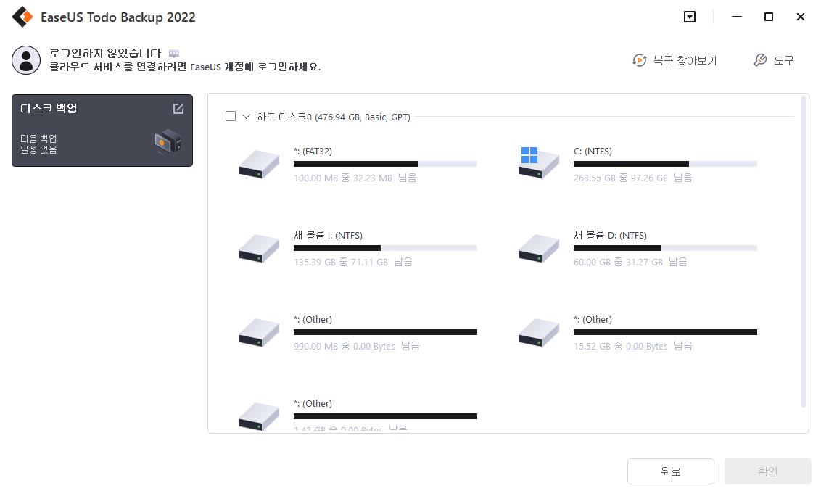Screen dimensions: 821x504
Task: Select the *: (FAT32) partition drive icon
Action: pos(259,164)
